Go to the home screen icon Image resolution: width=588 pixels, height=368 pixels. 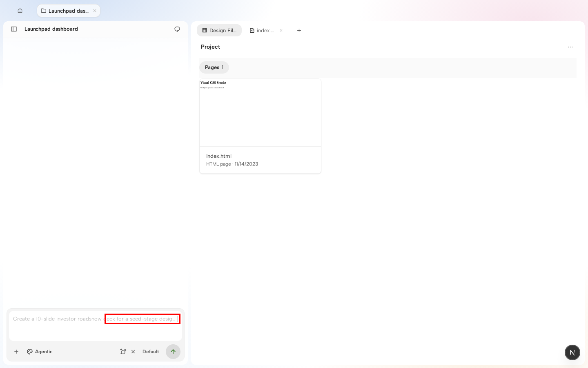tap(20, 11)
